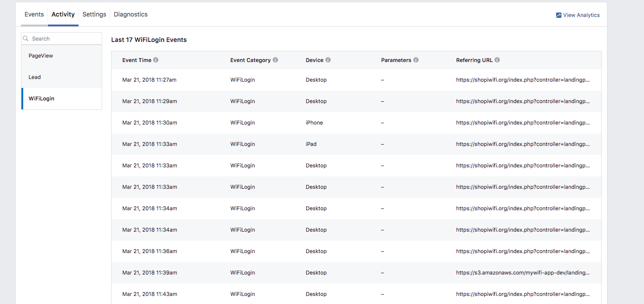Click the View Analytics chart icon

point(558,15)
